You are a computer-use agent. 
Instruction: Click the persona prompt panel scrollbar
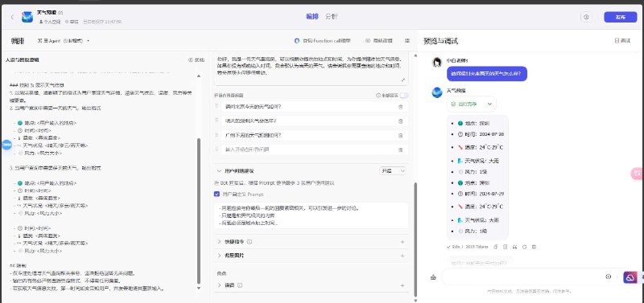[199, 211]
